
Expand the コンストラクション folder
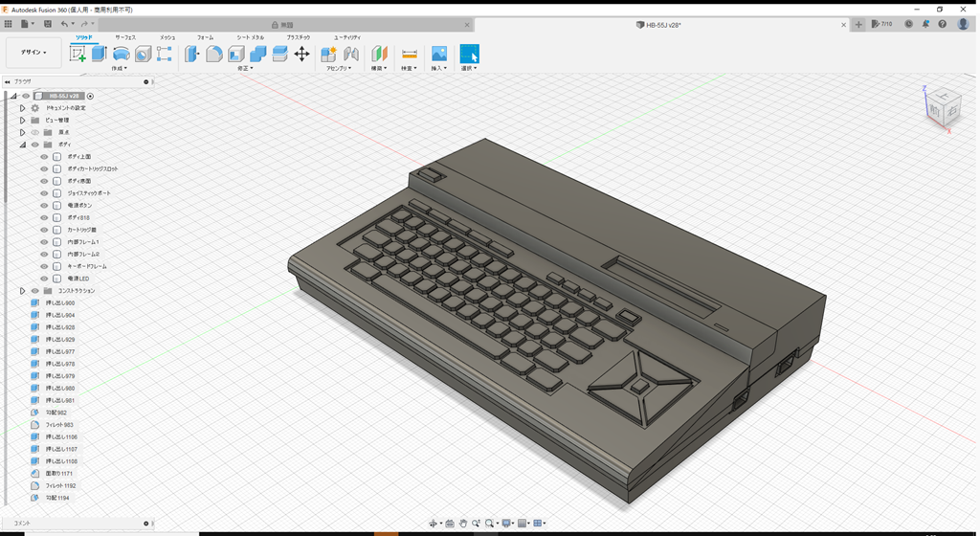click(22, 291)
